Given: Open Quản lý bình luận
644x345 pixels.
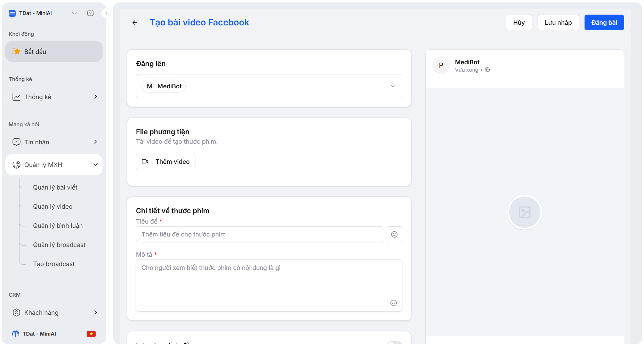Looking at the screenshot, I should click(58, 226).
